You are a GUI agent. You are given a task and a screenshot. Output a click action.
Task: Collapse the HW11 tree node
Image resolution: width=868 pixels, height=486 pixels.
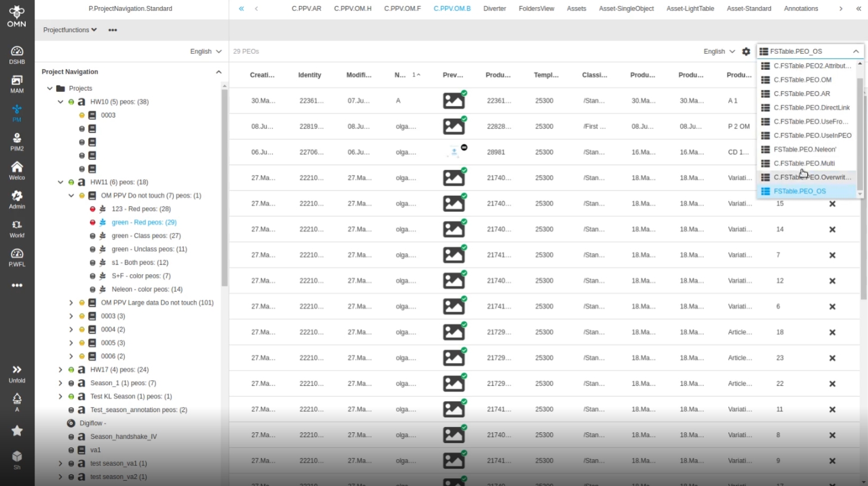60,182
